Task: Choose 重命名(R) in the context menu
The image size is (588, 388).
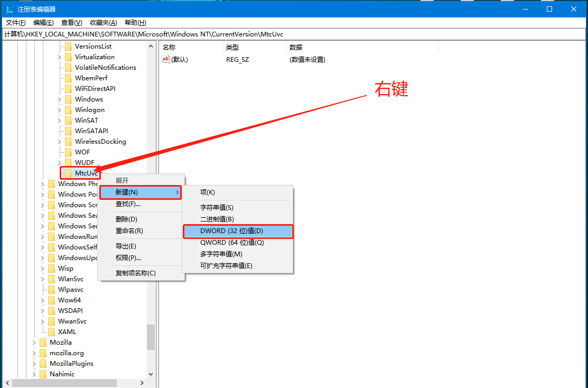Action: [141, 231]
